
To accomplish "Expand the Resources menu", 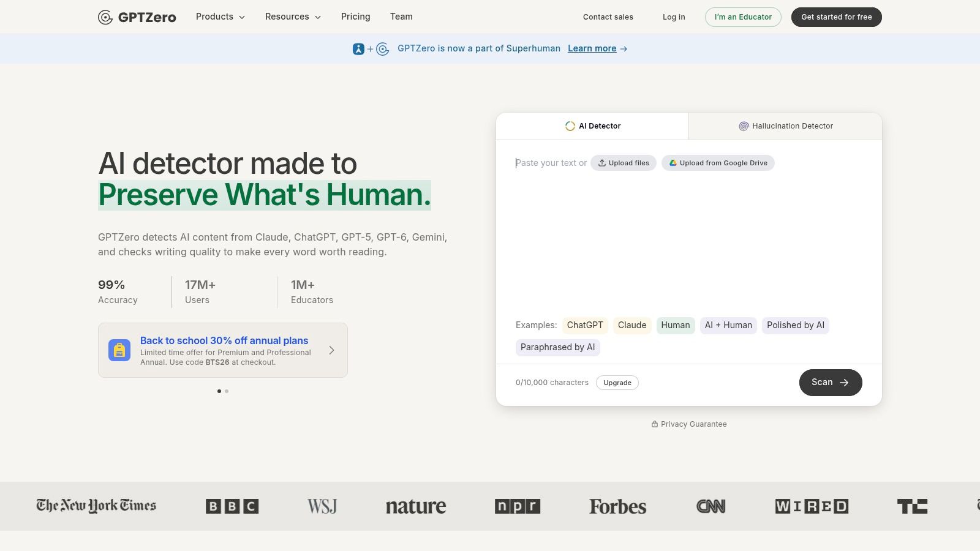I will point(293,17).
